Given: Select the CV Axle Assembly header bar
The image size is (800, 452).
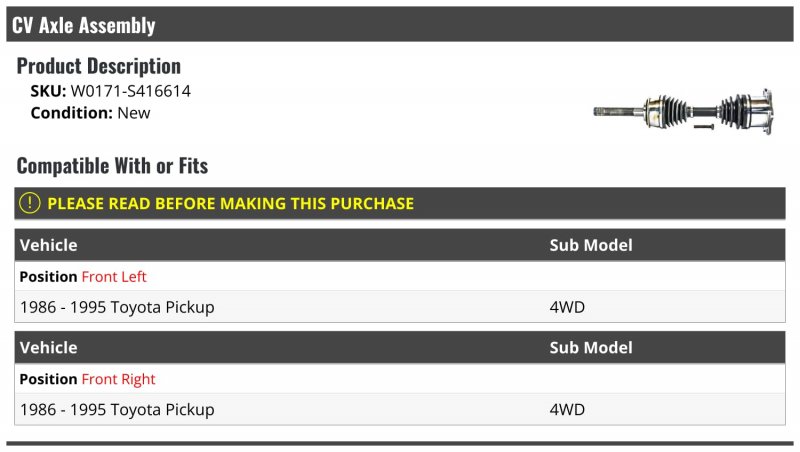Looking at the screenshot, I should click(400, 24).
